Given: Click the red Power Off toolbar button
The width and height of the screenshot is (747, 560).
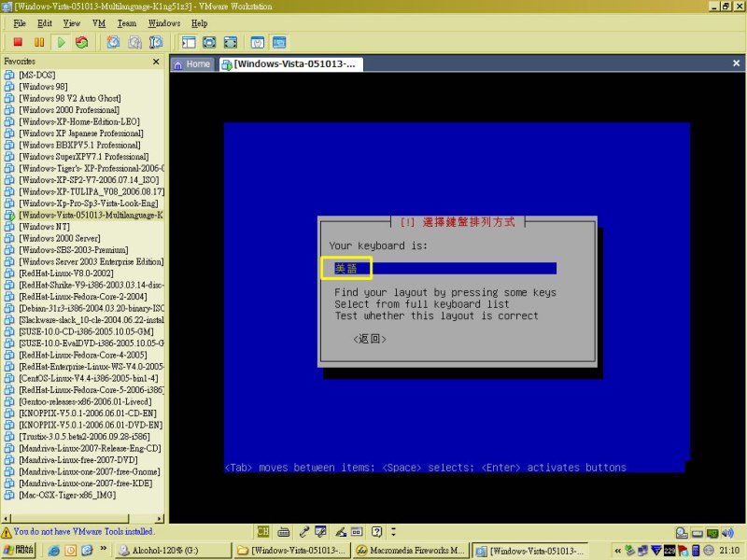Looking at the screenshot, I should (18, 42).
